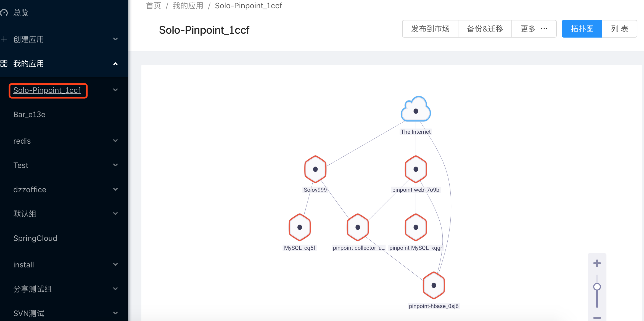Collapse the 我的应用 section chevron

[115, 64]
